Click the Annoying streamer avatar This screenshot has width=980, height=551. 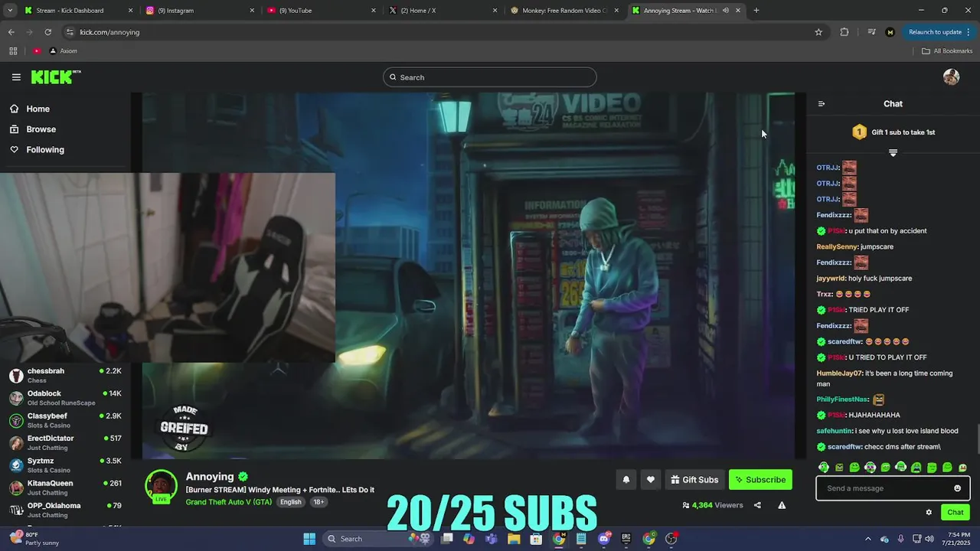[161, 487]
